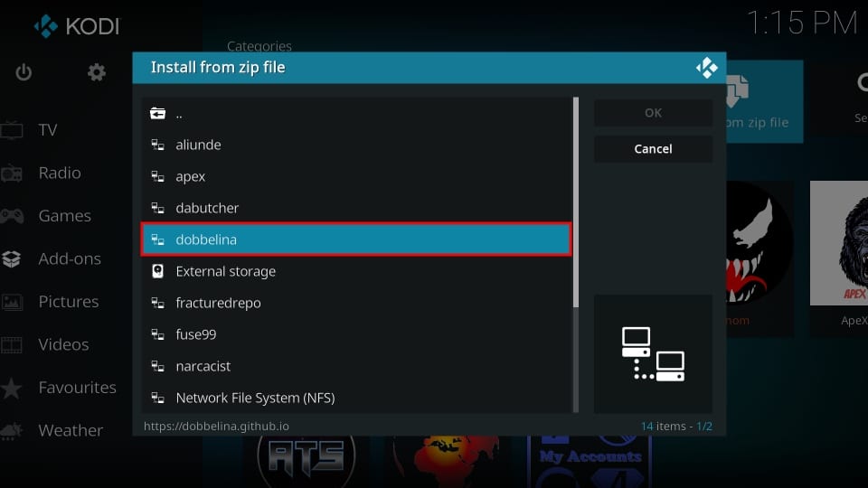Click the network location preview image
The height and width of the screenshot is (488, 868).
point(653,354)
